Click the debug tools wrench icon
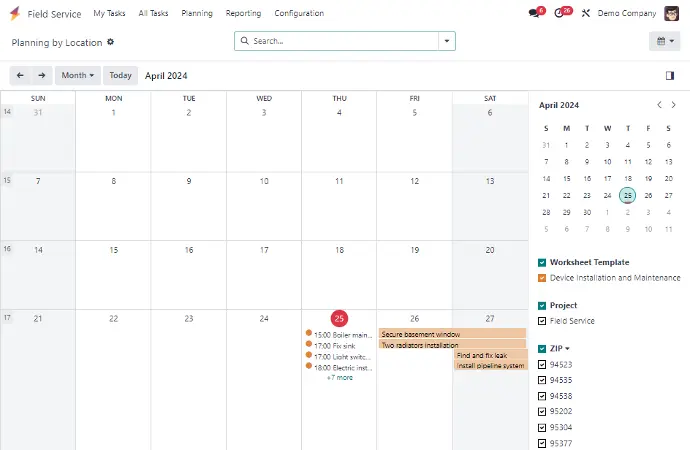The width and height of the screenshot is (690, 450). pos(586,14)
